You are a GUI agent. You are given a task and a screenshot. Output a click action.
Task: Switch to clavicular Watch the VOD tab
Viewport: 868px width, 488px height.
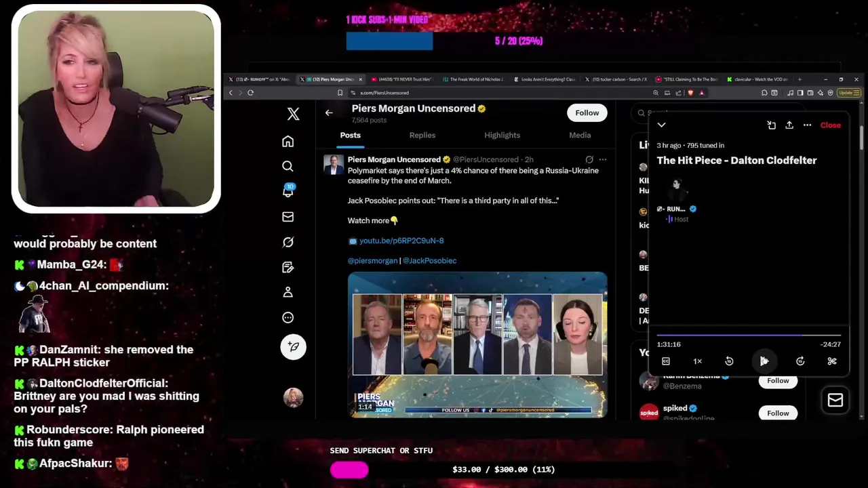point(759,79)
